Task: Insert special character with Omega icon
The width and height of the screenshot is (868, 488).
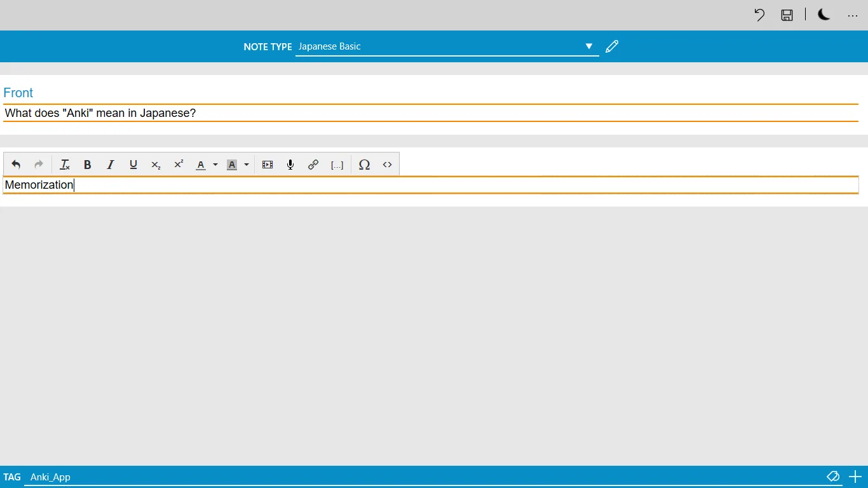Action: [364, 165]
